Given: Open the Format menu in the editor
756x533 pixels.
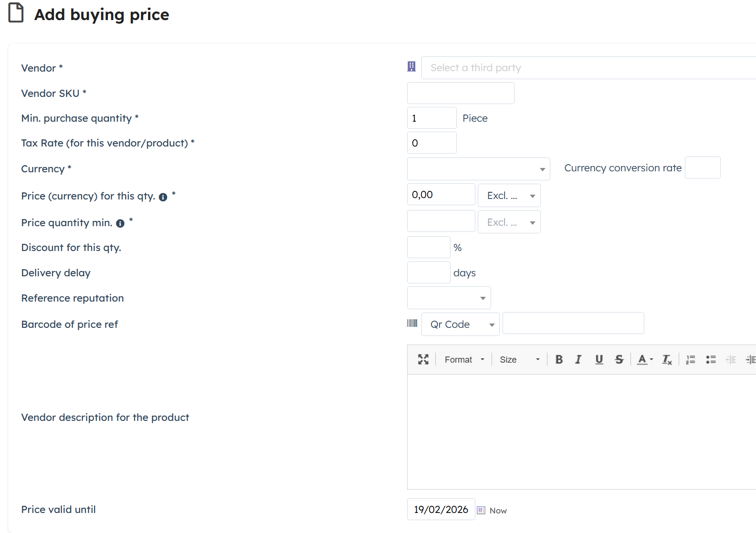Looking at the screenshot, I should 464,359.
